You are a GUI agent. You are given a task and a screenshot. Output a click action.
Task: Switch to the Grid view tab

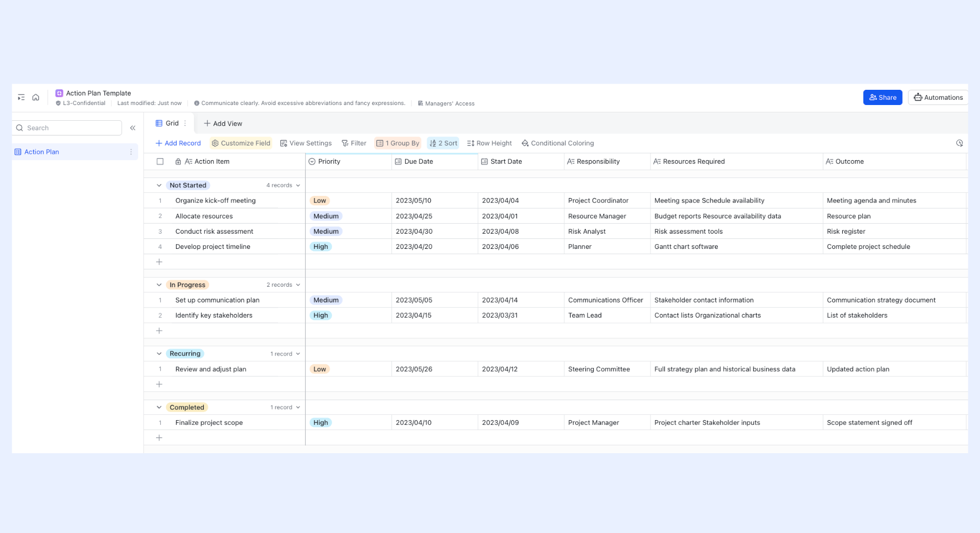(167, 123)
